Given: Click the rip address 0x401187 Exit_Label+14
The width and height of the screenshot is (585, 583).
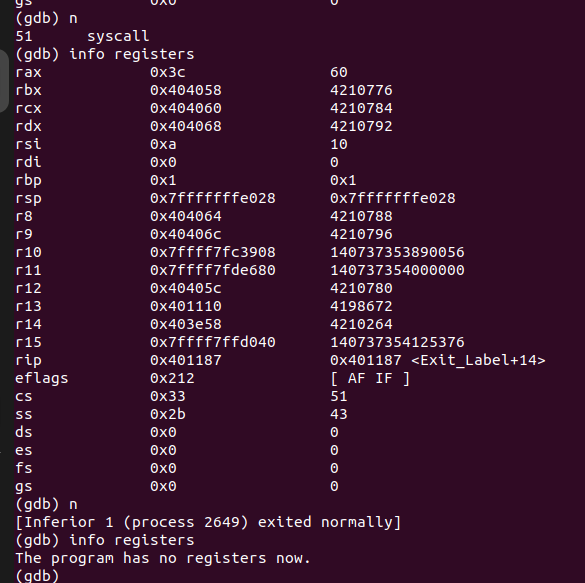Looking at the screenshot, I should tap(438, 360).
